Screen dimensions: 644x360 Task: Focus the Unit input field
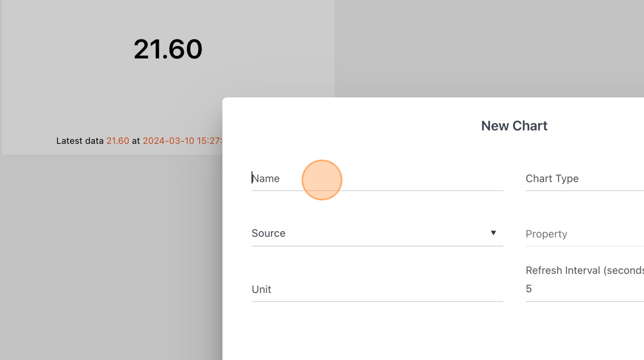tap(377, 289)
